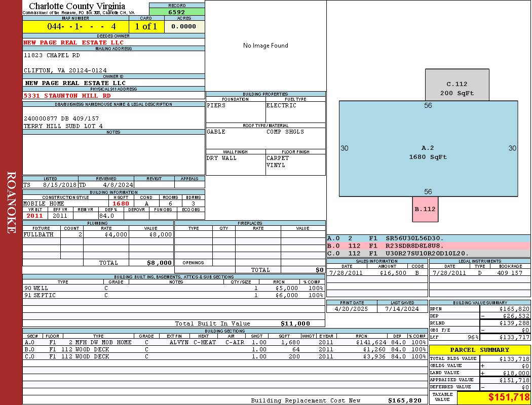Screen dimensions: 532x405
Task: Click the yellow PARCEL SUMMARY header
Action: [479, 350]
